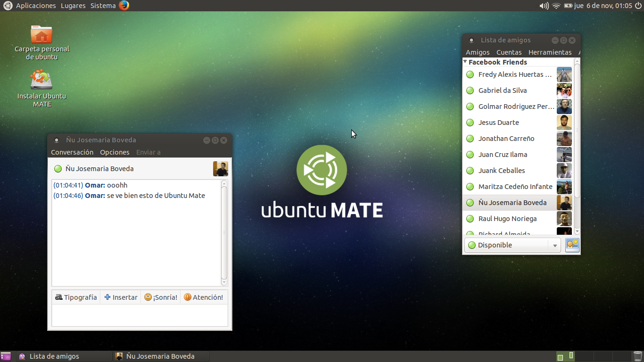Open the Conversación menu
The height and width of the screenshot is (362, 644).
(x=72, y=152)
